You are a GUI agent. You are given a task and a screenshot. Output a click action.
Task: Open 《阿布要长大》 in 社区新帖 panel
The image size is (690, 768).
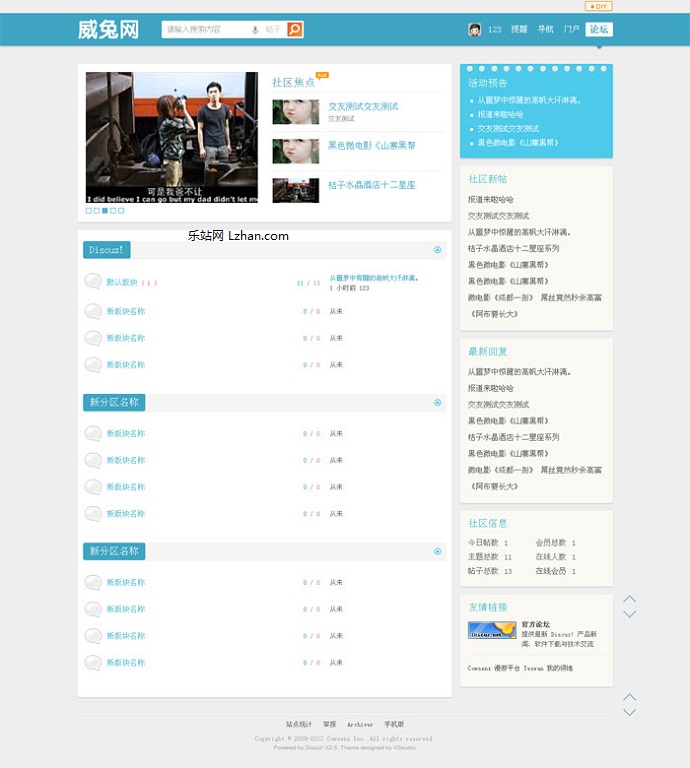(x=494, y=314)
